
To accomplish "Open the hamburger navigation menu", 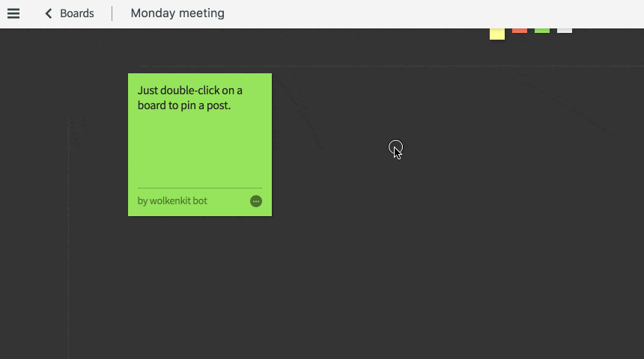I will [13, 13].
